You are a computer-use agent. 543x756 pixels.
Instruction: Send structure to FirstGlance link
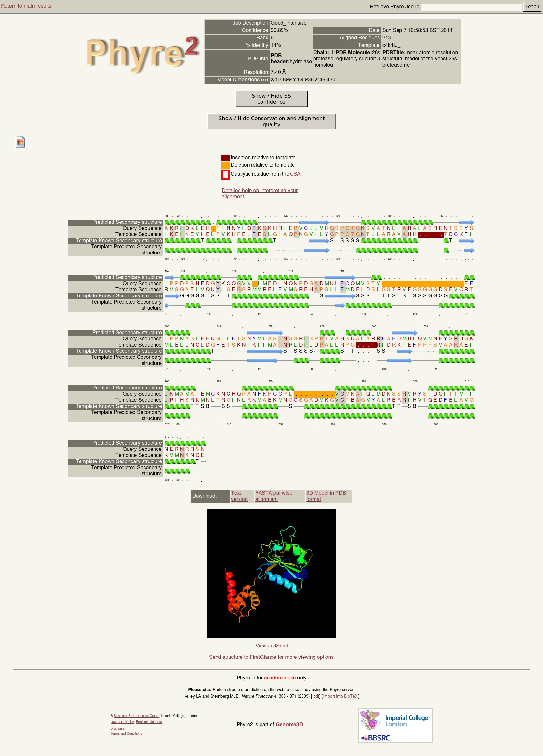tap(271, 657)
